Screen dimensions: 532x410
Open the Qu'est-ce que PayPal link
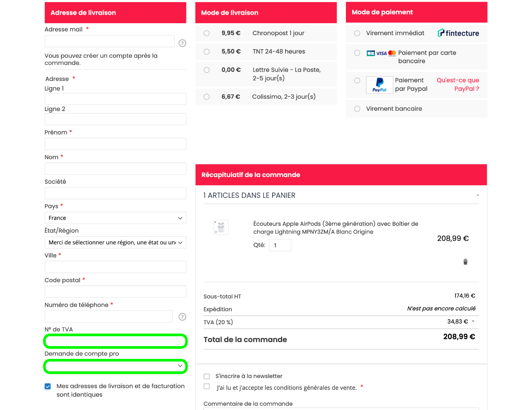pos(458,84)
